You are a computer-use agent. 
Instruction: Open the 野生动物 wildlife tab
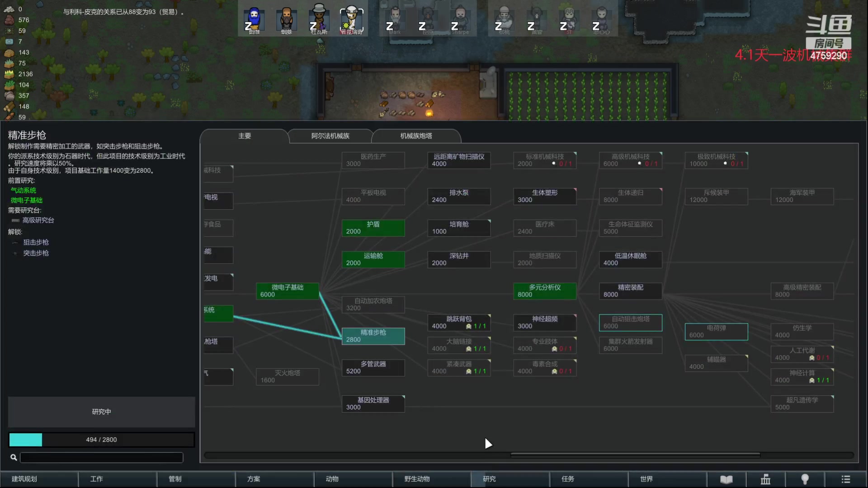(431, 479)
